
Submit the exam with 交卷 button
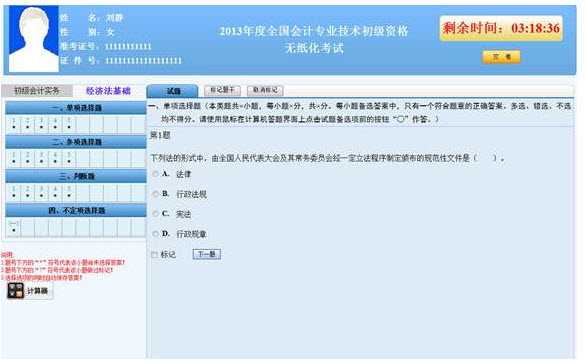click(501, 57)
